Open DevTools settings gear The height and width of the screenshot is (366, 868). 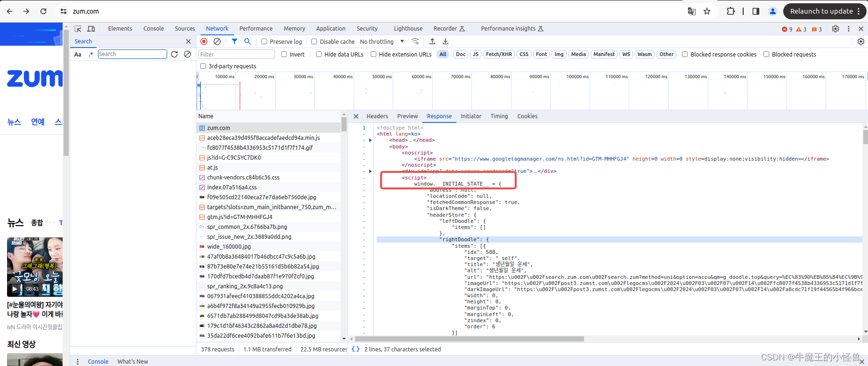click(836, 29)
